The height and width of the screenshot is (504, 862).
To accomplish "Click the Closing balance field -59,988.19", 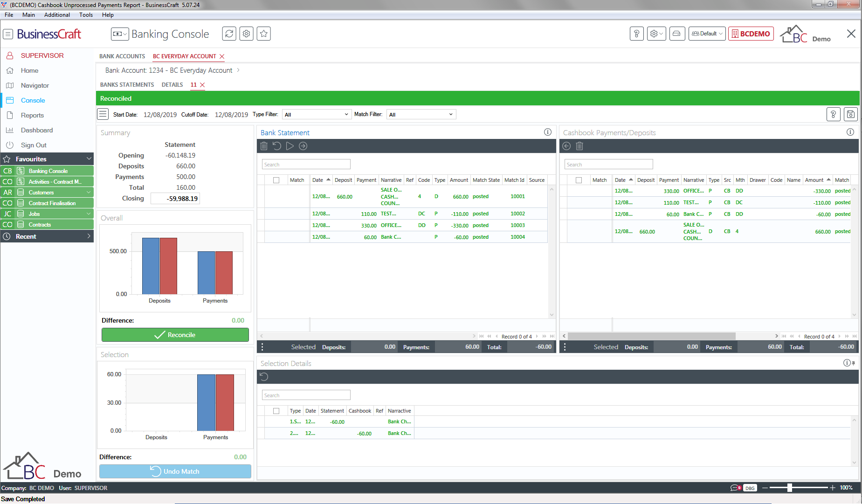I will (175, 199).
